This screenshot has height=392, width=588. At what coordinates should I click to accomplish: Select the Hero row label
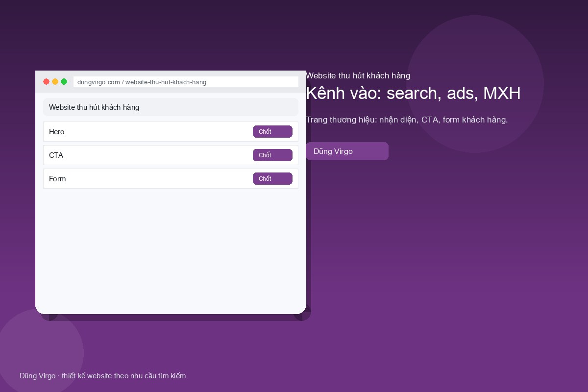pos(57,132)
